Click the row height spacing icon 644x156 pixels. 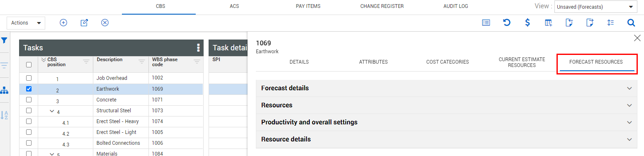610,23
